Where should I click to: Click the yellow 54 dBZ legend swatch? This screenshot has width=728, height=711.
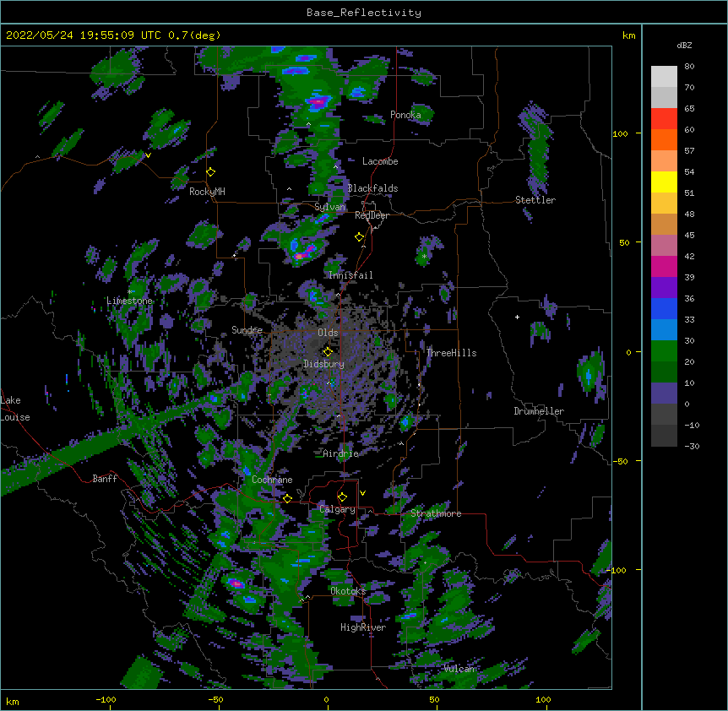pos(664,182)
